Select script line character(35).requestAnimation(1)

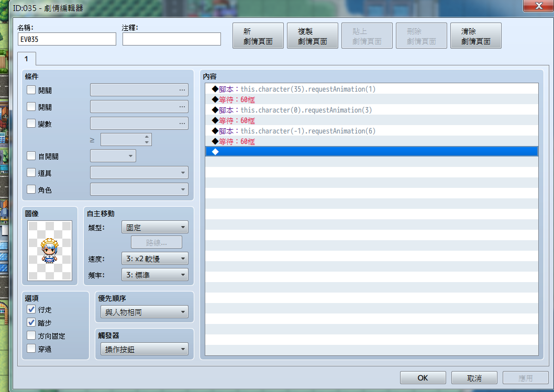coord(372,89)
